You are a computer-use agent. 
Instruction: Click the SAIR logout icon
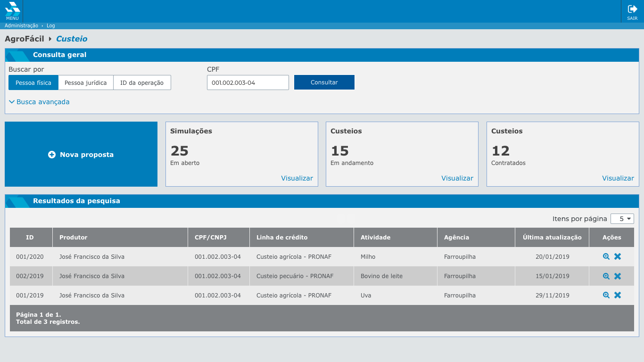pyautogui.click(x=632, y=12)
